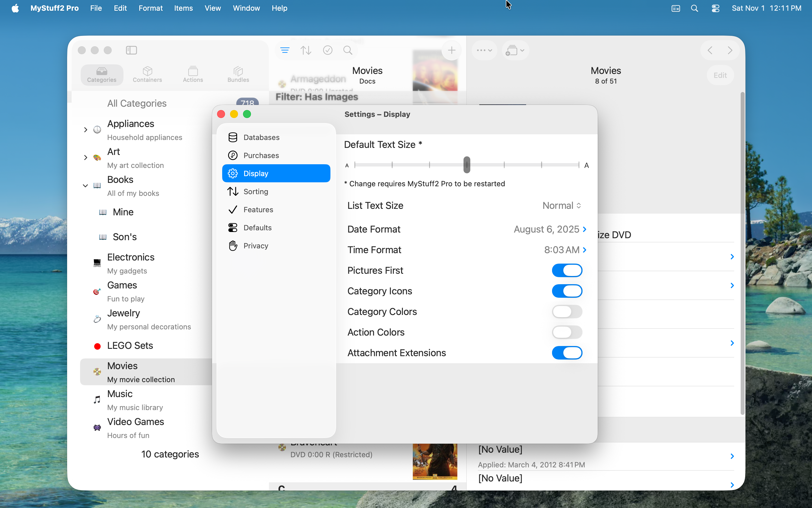Go to previous item arrow
Viewport: 812px width, 508px height.
coord(710,51)
